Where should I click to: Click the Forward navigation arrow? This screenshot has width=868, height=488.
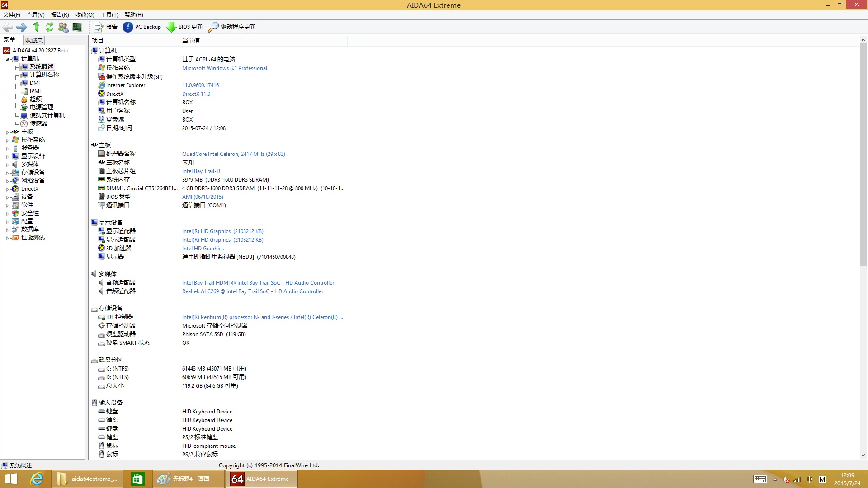pyautogui.click(x=21, y=27)
